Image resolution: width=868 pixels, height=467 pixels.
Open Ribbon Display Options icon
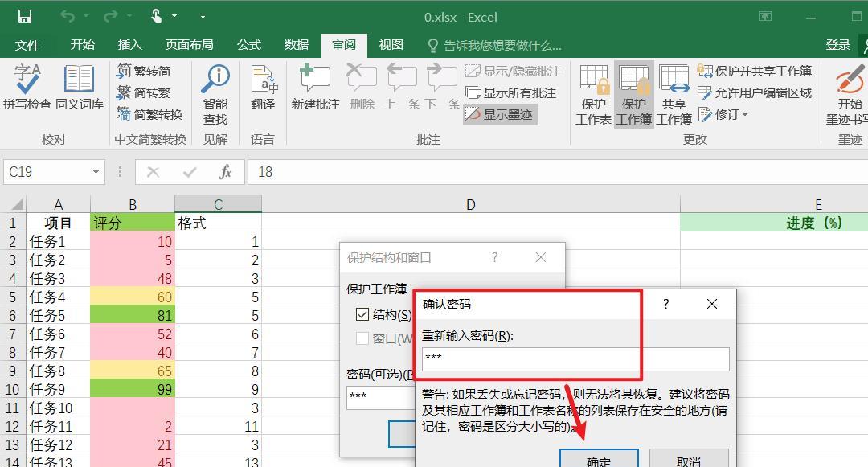pos(765,17)
